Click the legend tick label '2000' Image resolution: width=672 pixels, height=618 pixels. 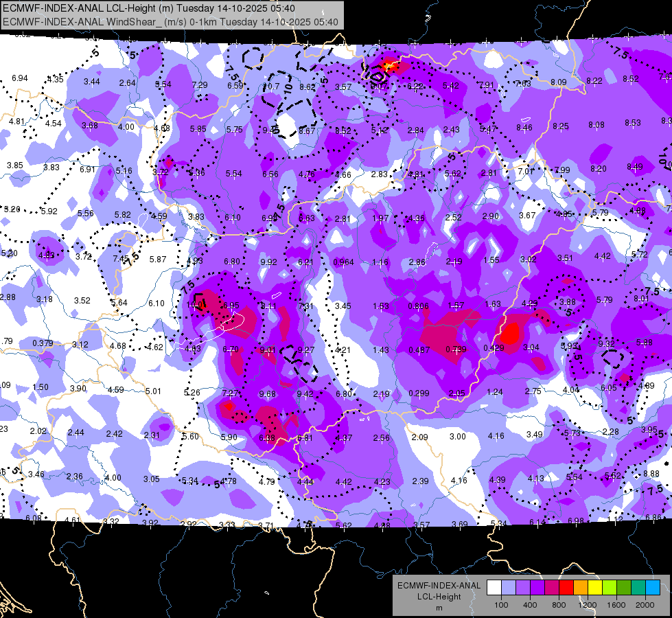pos(645,605)
